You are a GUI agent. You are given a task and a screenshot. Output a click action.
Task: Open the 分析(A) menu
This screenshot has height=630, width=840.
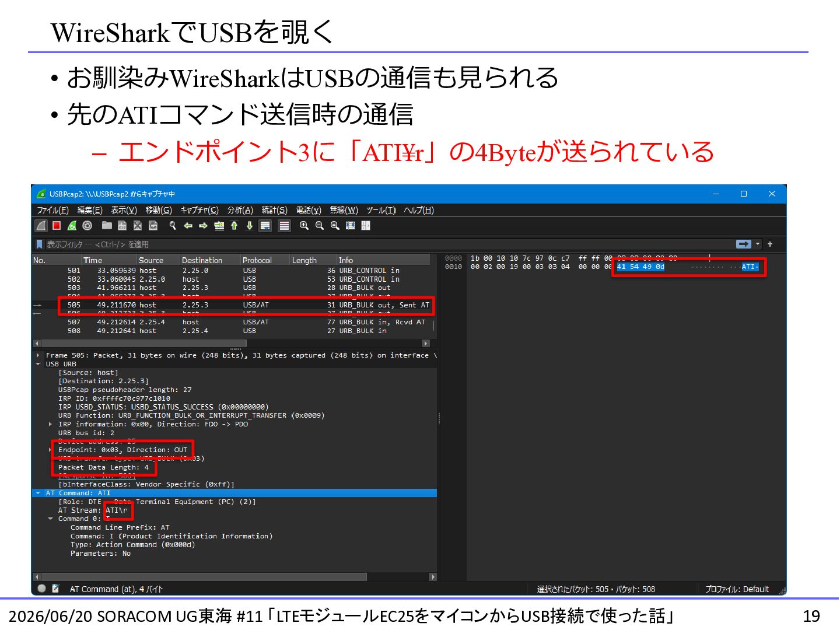240,211
